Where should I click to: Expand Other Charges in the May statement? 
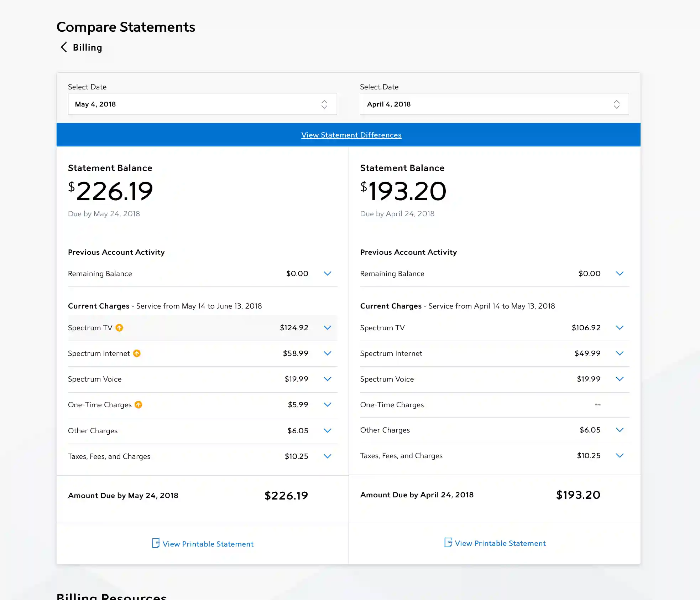328,431
